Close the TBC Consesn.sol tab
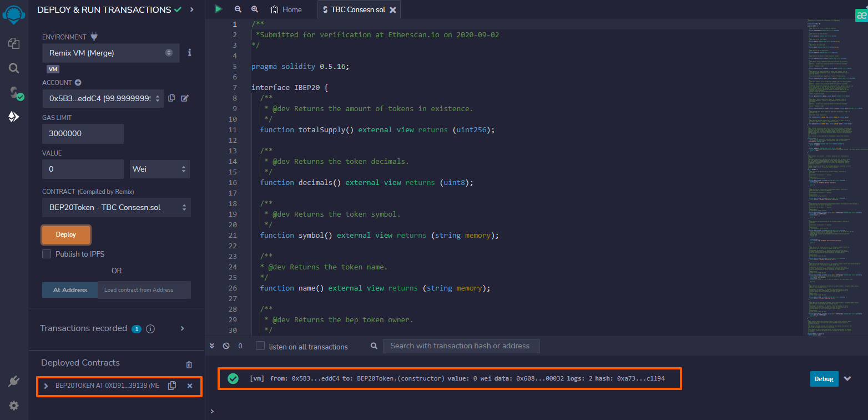This screenshot has height=420, width=868. [393, 10]
